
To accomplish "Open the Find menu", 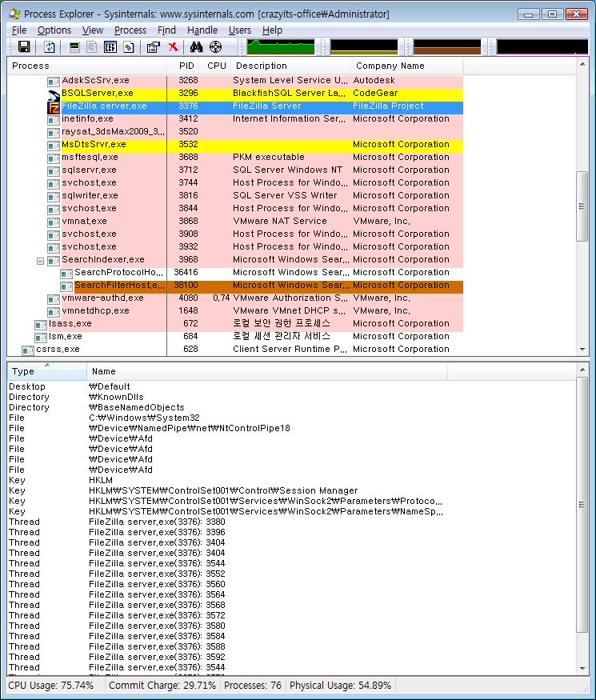I will click(x=166, y=30).
